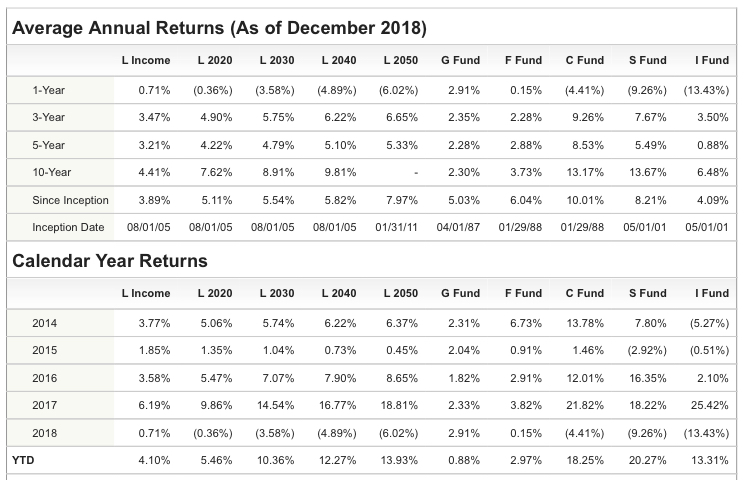Click the 2014 row label
Viewport: 750px width, 480px height.
(45, 323)
